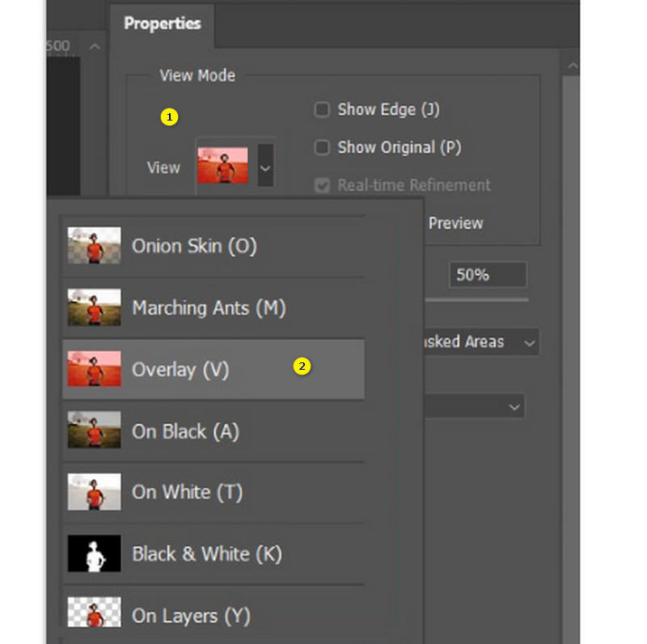The width and height of the screenshot is (647, 644).
Task: Click the panel scrollbar up arrow
Action: pos(573,66)
